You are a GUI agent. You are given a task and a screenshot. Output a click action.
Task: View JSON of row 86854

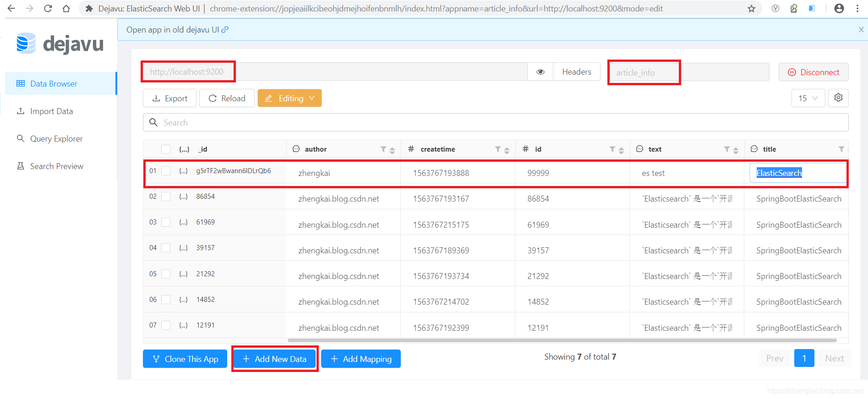point(184,197)
